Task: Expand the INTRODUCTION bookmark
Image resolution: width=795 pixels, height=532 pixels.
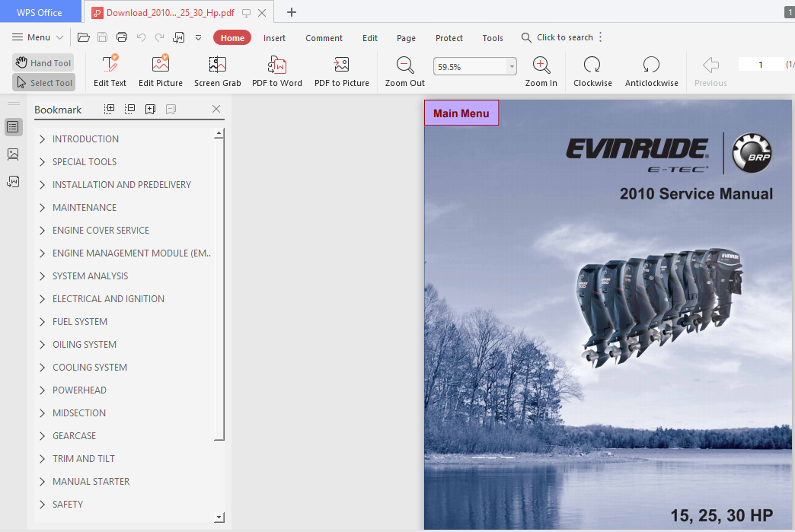Action: [42, 139]
